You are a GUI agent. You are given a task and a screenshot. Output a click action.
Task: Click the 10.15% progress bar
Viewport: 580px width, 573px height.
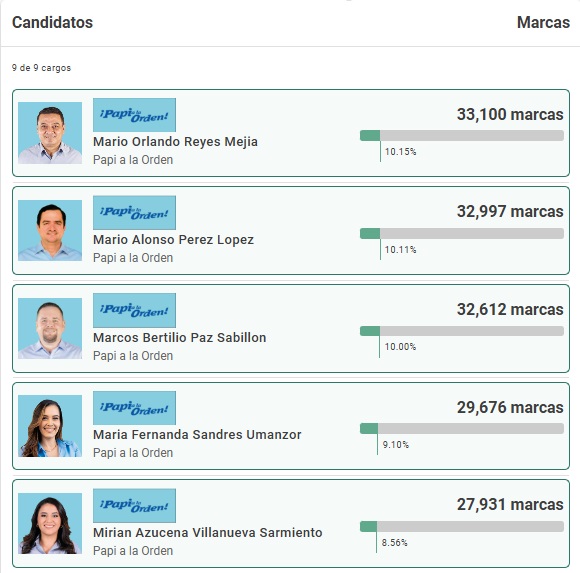[462, 135]
